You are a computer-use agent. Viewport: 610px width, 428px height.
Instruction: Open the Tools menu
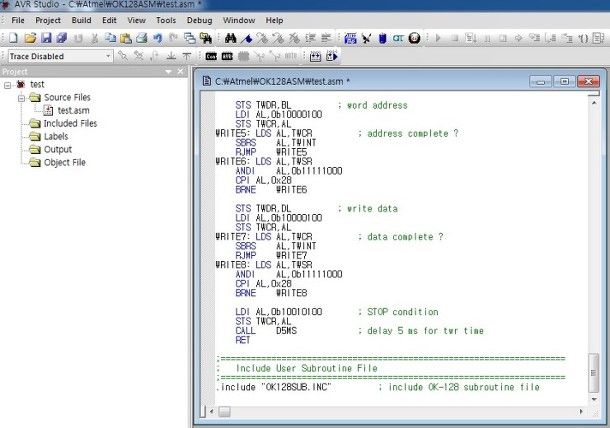(166, 20)
